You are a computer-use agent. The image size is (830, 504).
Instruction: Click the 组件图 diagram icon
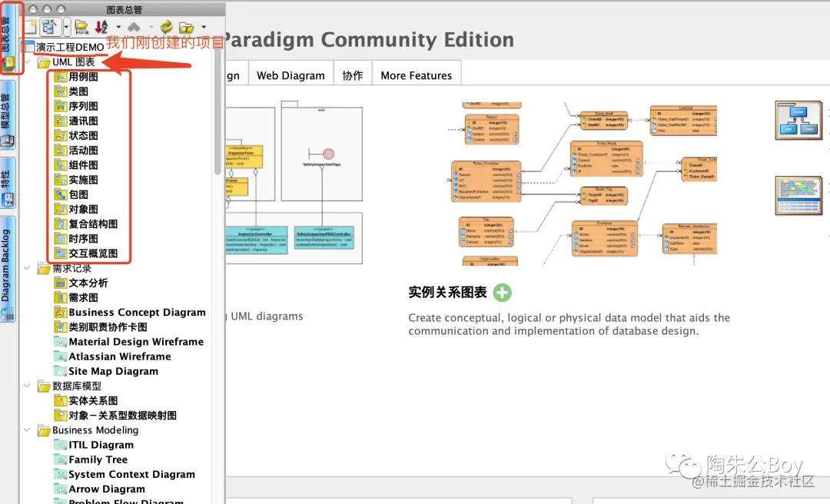(61, 165)
